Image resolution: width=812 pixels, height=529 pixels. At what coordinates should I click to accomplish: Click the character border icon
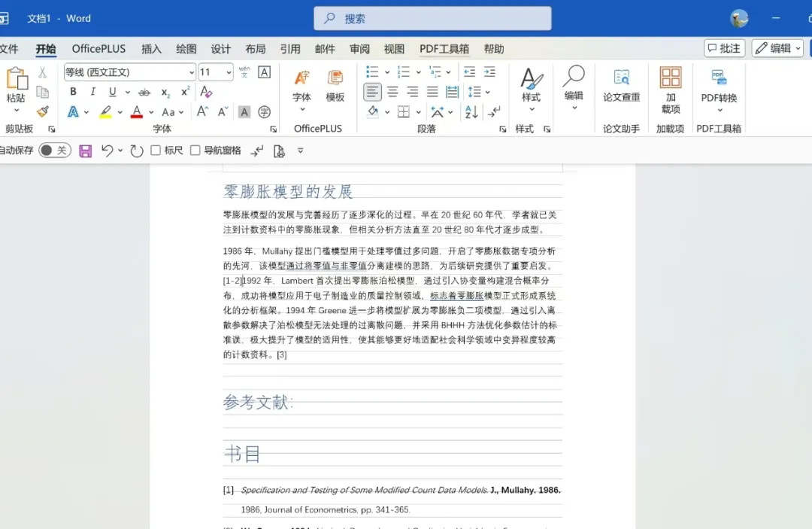point(264,72)
